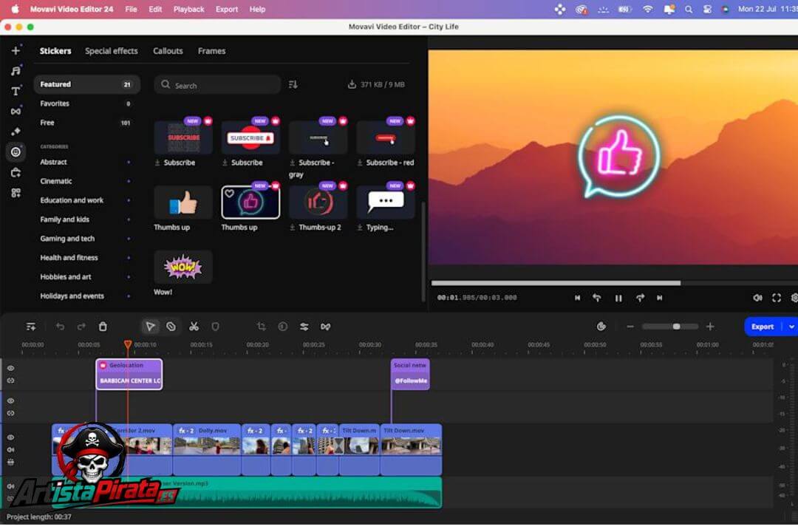Toggle visibility eye on top title track
Image resolution: width=798 pixels, height=532 pixels.
pyautogui.click(x=10, y=368)
